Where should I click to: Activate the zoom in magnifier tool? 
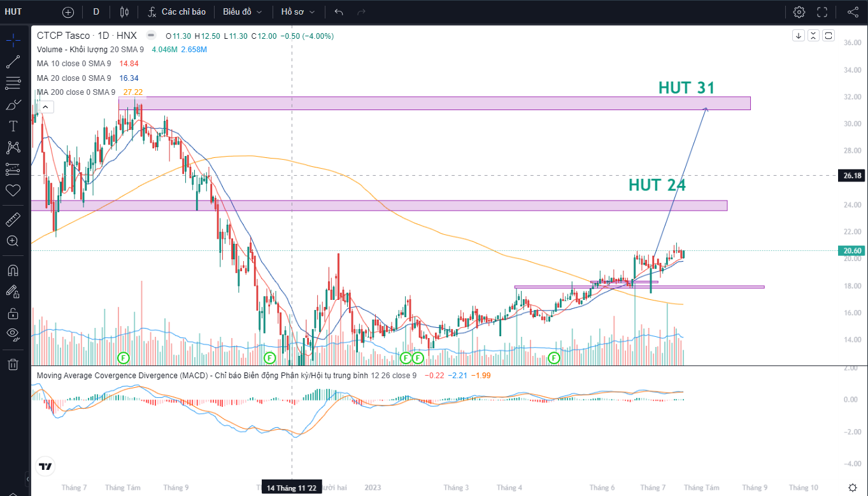13,241
